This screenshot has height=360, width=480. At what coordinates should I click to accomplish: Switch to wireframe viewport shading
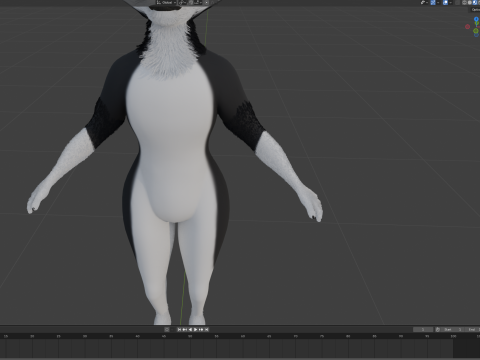point(464,2)
